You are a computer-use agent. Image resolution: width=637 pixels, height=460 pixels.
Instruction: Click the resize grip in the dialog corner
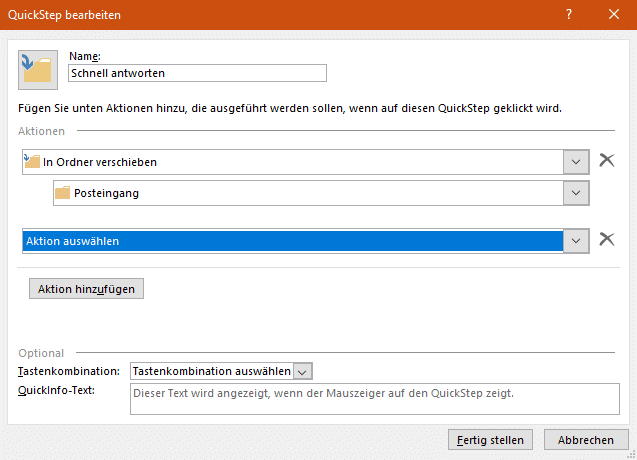(632, 455)
